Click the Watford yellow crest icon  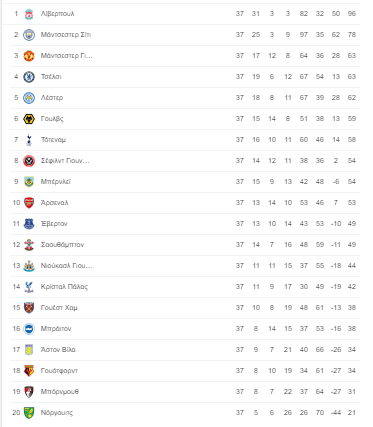29,371
